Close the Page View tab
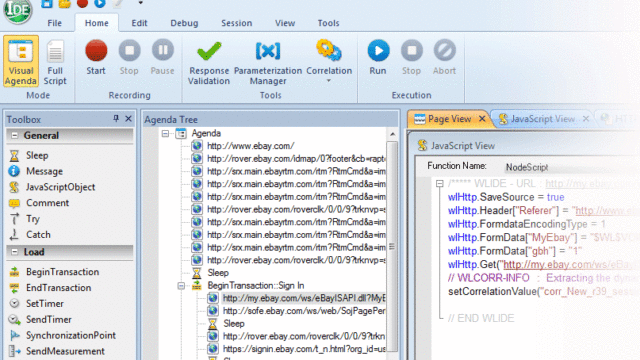This screenshot has width=640, height=360. (x=482, y=118)
